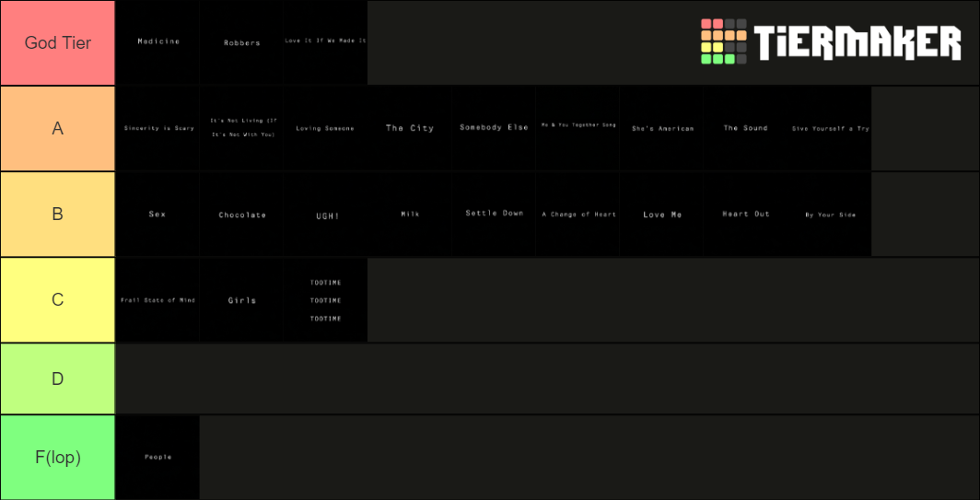Screen dimensions: 980x500
Task: Select the A tier label
Action: [x=57, y=128]
